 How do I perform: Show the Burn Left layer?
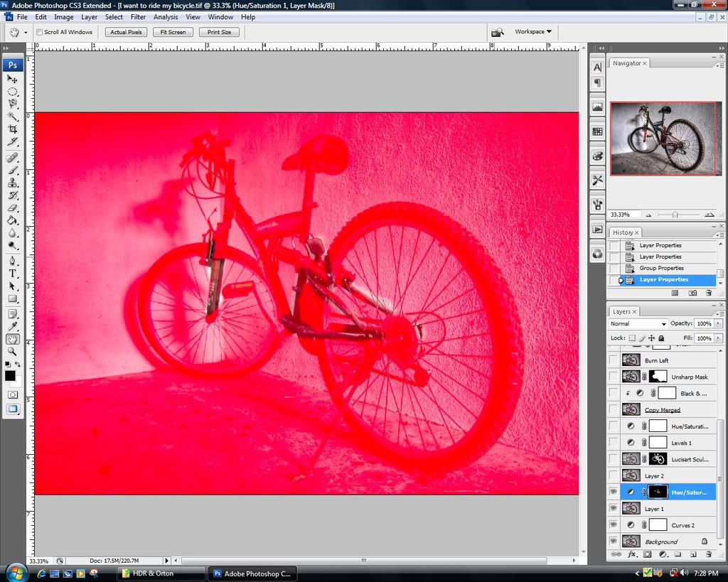tap(614, 360)
